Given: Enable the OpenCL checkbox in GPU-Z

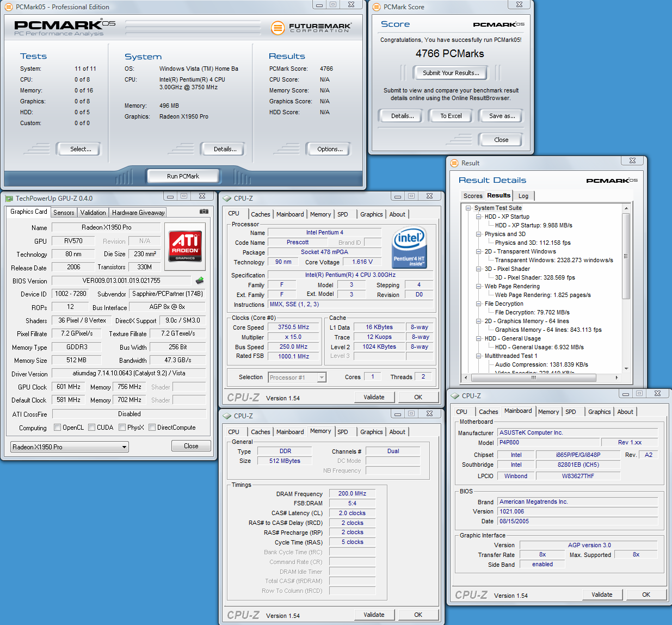Looking at the screenshot, I should click(57, 428).
